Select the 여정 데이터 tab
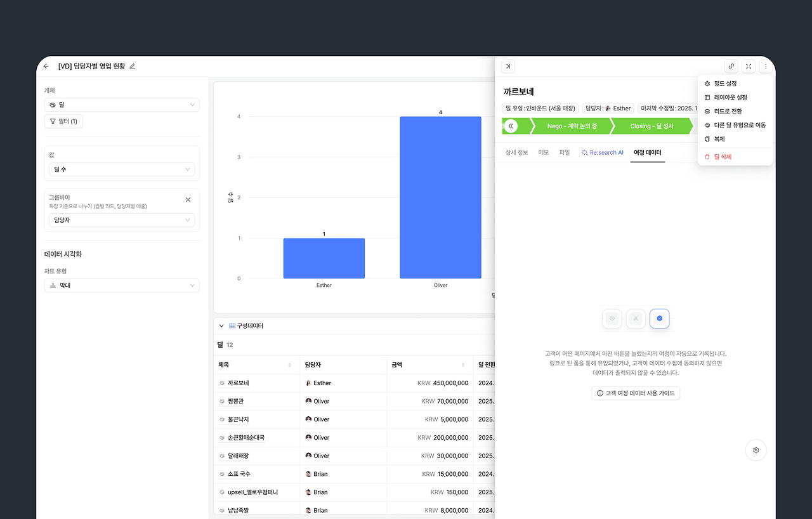Image resolution: width=812 pixels, height=519 pixels. point(648,152)
